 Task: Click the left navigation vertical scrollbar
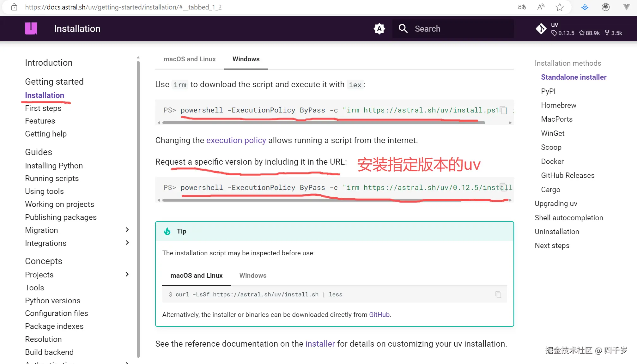138,209
